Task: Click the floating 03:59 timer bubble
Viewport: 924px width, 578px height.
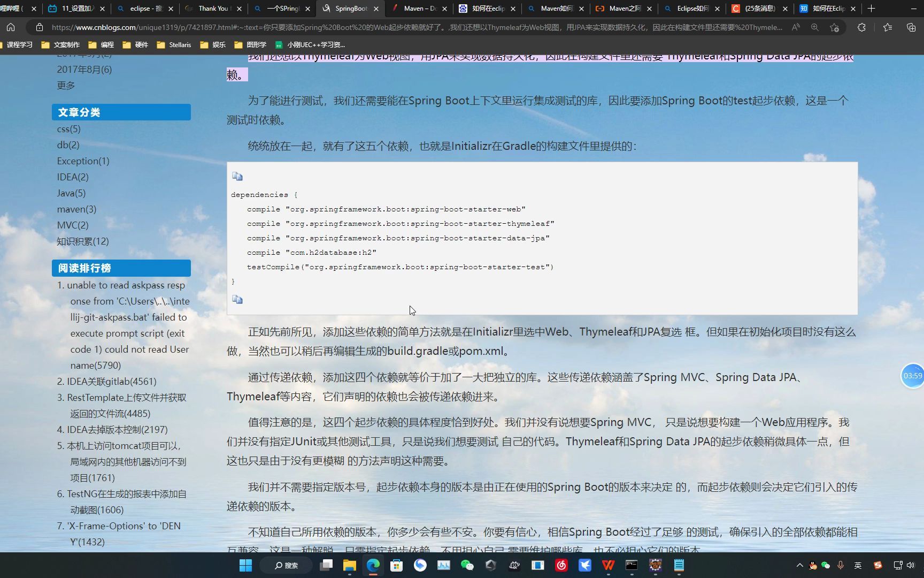Action: click(912, 376)
